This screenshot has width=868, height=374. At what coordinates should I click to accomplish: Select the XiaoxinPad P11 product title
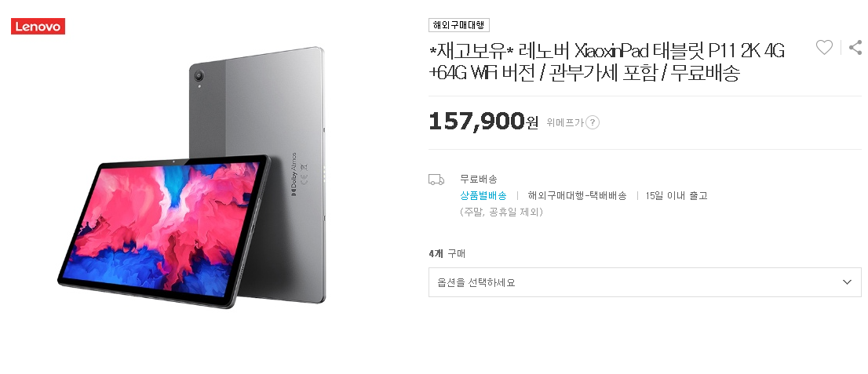tap(607, 61)
